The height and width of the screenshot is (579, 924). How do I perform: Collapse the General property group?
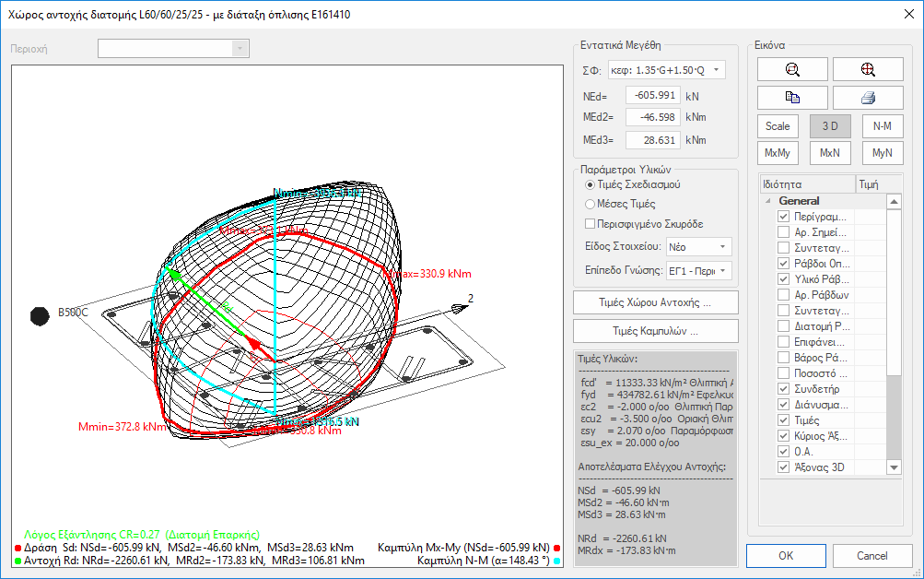[x=767, y=201]
